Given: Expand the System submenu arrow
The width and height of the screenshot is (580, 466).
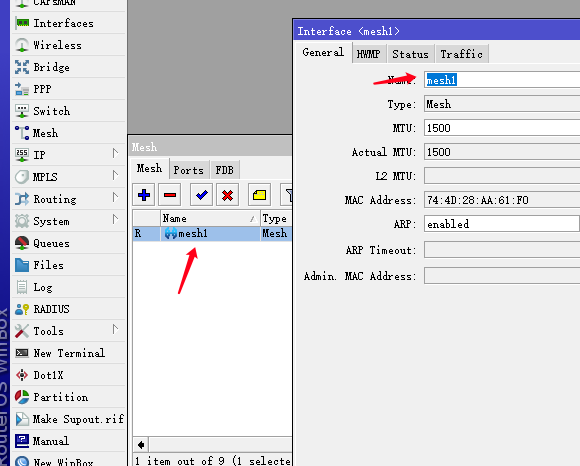Looking at the screenshot, I should tap(115, 220).
